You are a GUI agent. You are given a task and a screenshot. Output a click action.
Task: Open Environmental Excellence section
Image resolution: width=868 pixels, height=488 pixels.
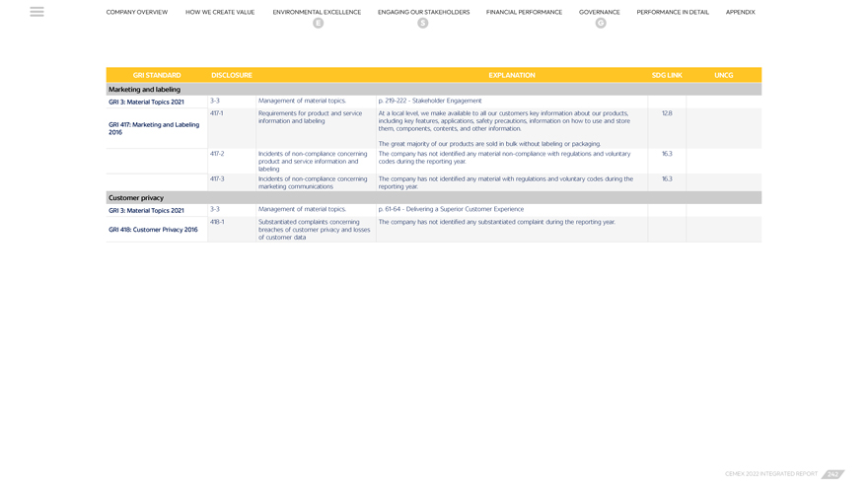click(x=317, y=12)
